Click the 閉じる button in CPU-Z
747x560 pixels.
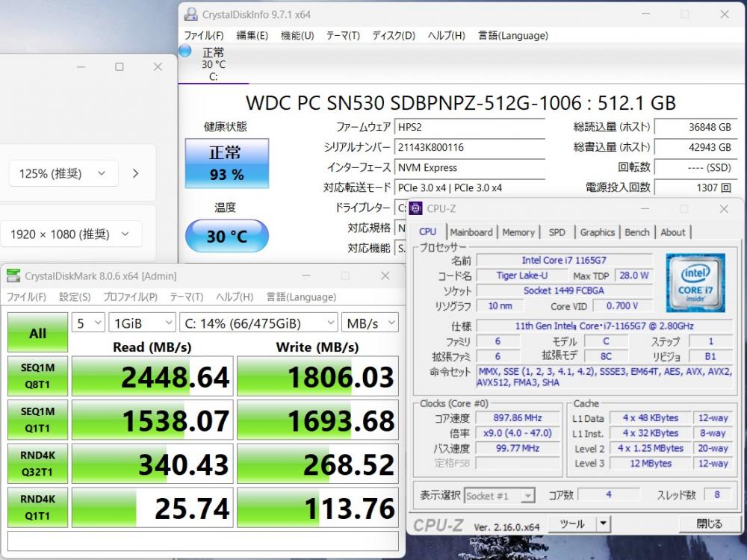click(709, 524)
